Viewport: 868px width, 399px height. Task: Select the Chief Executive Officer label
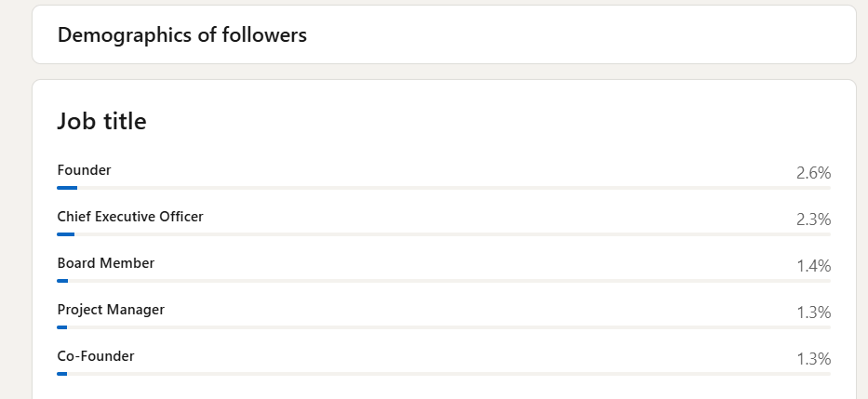pos(129,217)
